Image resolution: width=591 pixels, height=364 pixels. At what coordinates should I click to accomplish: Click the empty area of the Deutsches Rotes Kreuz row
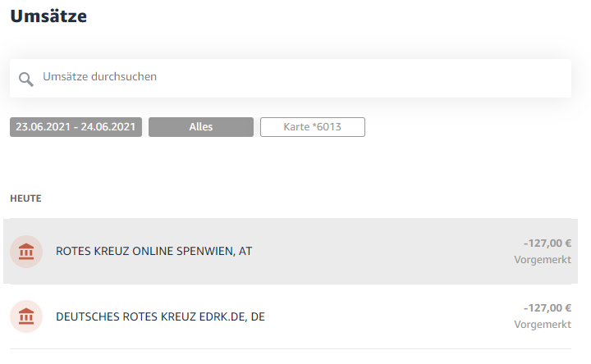(x=388, y=316)
